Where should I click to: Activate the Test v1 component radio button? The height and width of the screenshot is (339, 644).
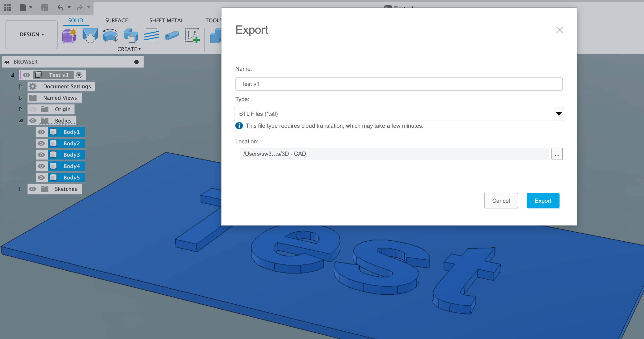point(79,75)
